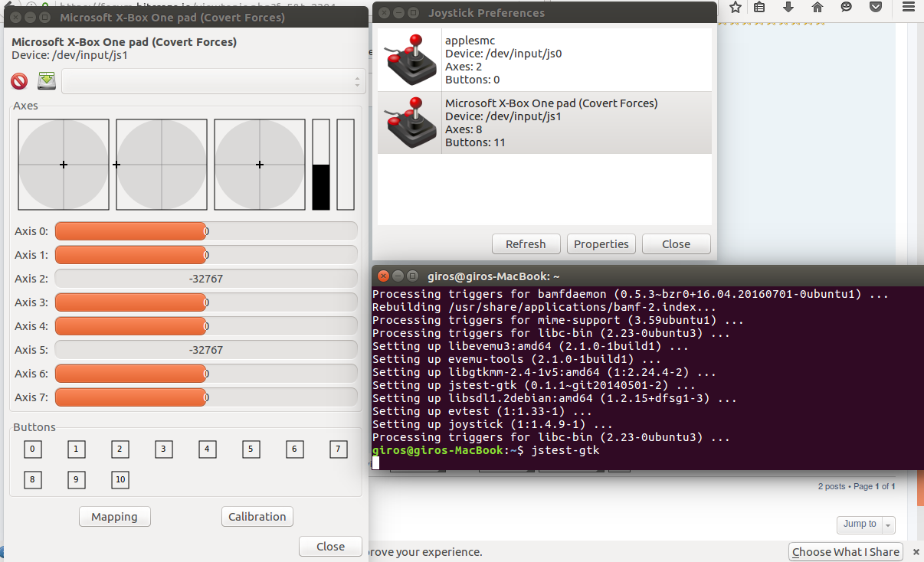Click the applesmc joystick icon
The image size is (924, 562).
(x=410, y=60)
